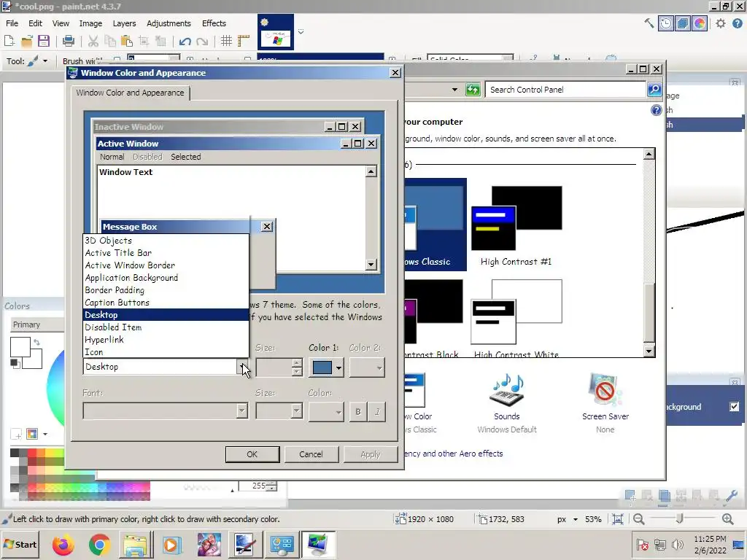The width and height of the screenshot is (747, 560).
Task: Select Hyperlink item in list
Action: coord(166,340)
